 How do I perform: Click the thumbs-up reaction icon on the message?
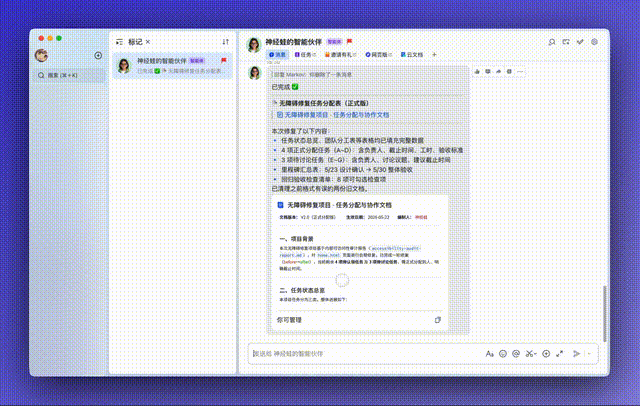point(477,71)
